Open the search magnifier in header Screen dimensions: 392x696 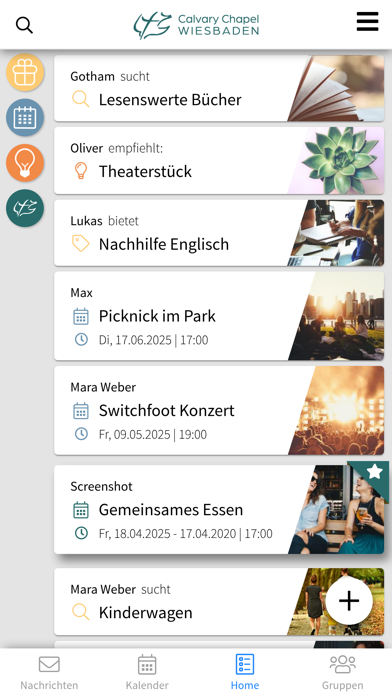(x=24, y=25)
